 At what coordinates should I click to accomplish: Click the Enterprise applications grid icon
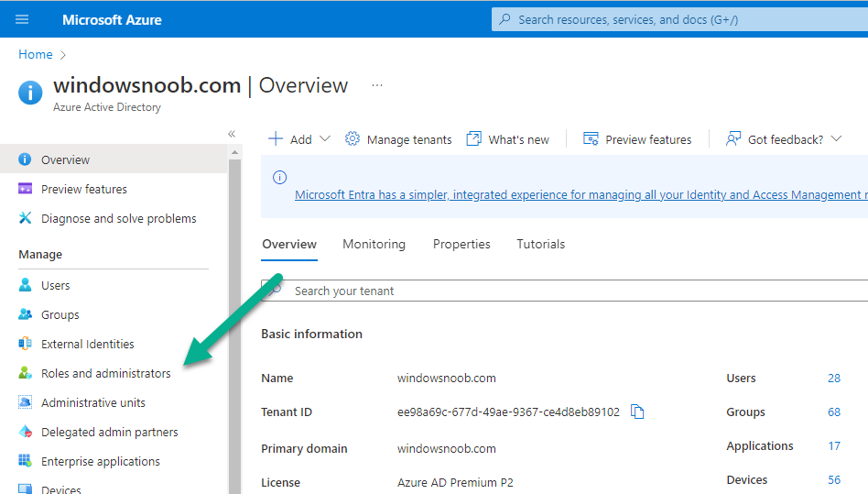25,461
